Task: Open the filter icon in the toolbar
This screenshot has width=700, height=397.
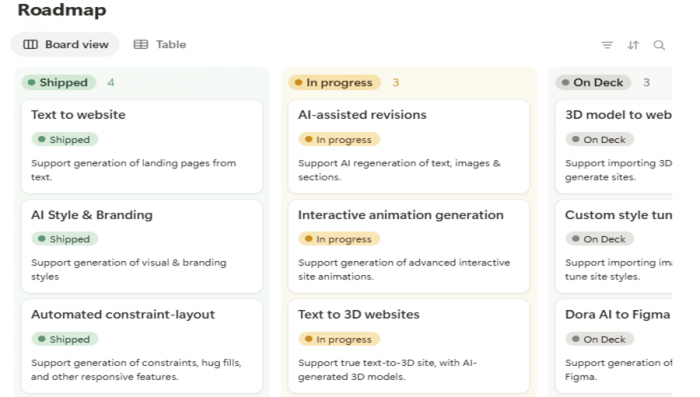Action: (x=607, y=45)
